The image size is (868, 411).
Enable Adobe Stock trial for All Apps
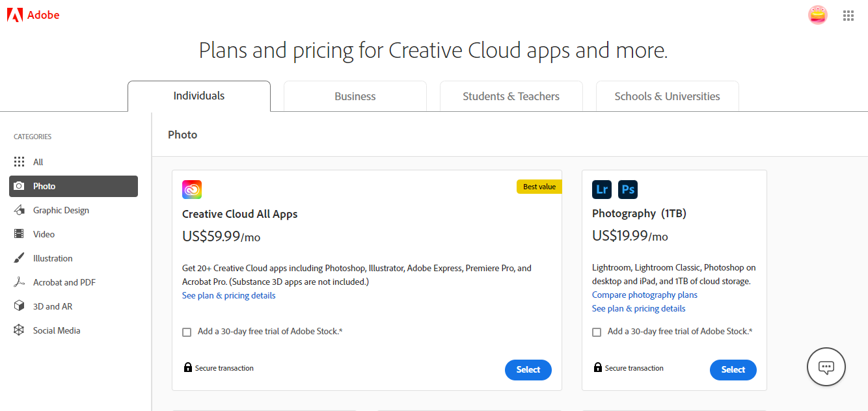[187, 332]
